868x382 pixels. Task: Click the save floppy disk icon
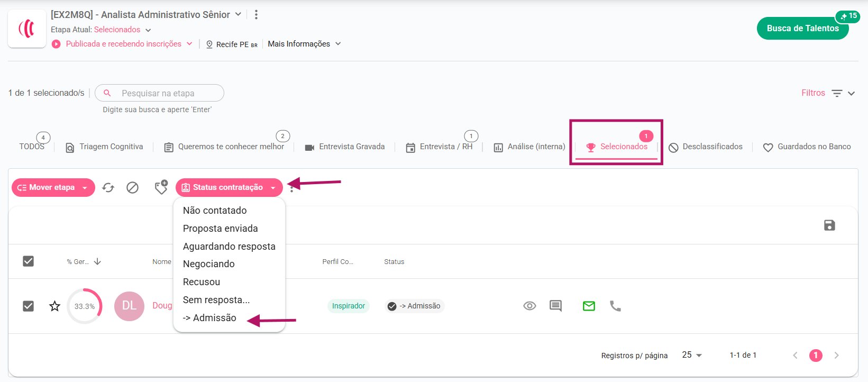[x=829, y=225]
